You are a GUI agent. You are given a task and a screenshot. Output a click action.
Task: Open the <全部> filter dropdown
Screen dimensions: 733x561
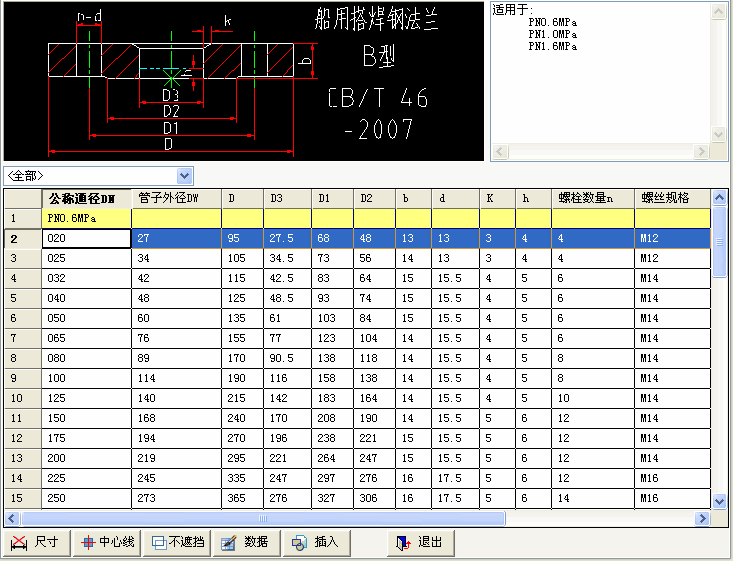pyautogui.click(x=98, y=176)
